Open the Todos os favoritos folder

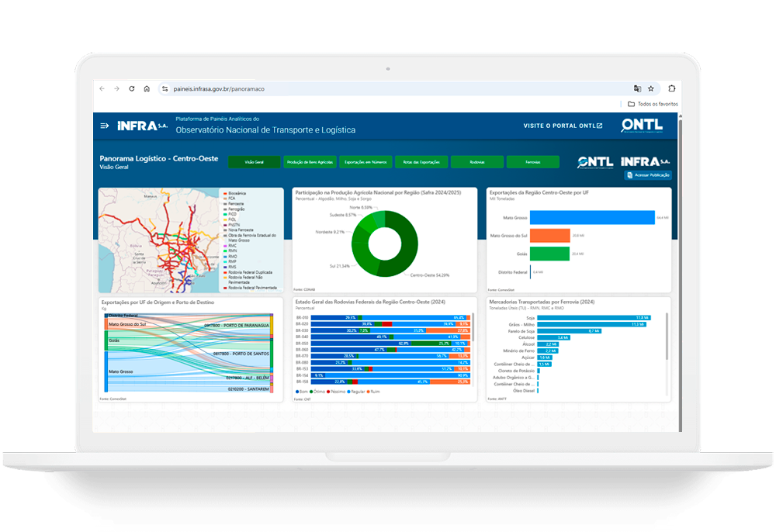tap(653, 104)
